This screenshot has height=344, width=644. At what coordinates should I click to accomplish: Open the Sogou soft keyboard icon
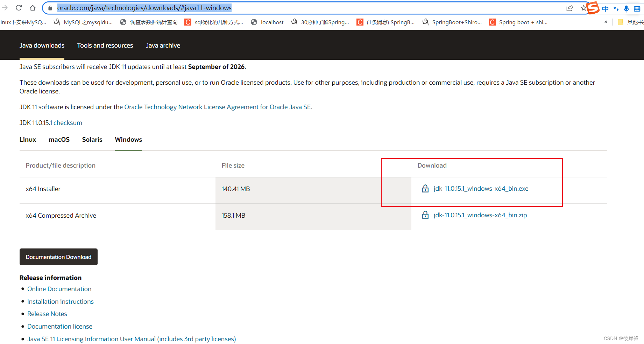tap(637, 9)
